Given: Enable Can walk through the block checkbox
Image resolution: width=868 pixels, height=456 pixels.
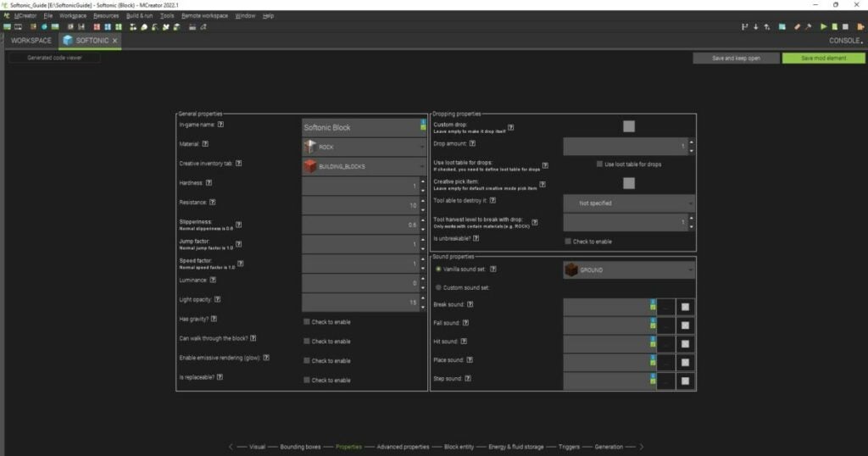Looking at the screenshot, I should pyautogui.click(x=307, y=341).
